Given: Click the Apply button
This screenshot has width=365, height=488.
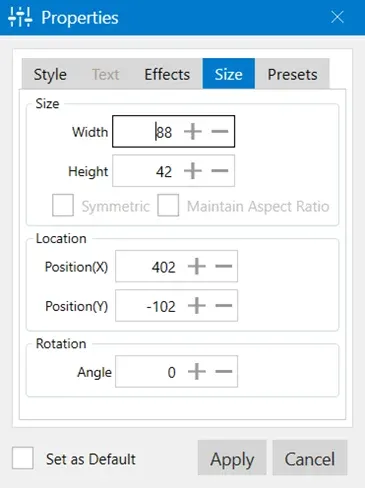Looking at the screenshot, I should pyautogui.click(x=232, y=458).
